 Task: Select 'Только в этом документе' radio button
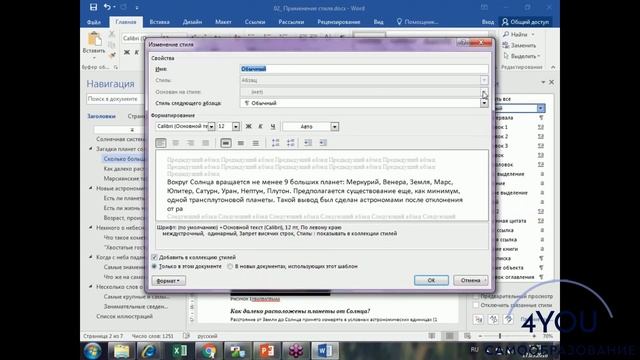[154, 266]
